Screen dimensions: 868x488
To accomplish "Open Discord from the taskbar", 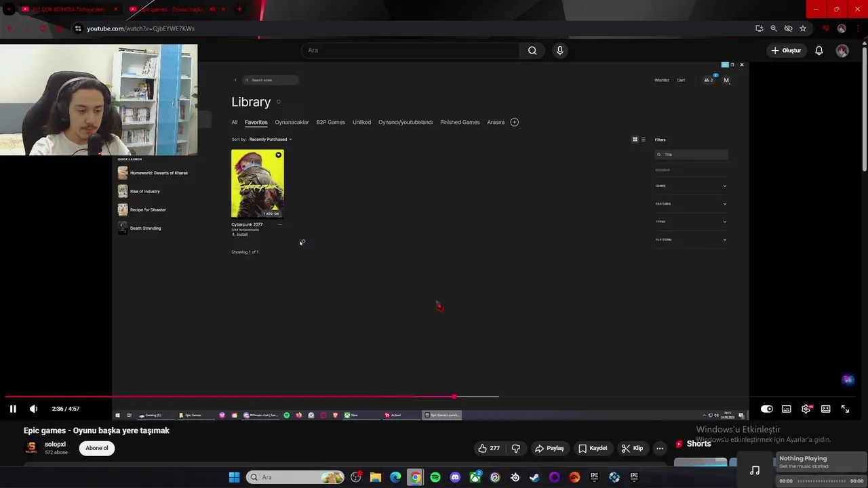I will pyautogui.click(x=455, y=477).
